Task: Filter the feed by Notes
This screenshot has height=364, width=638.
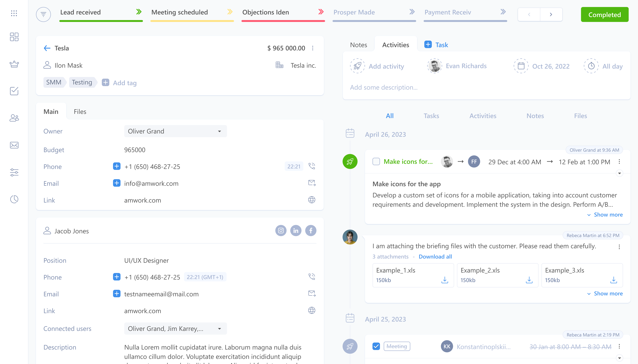Action: coord(535,116)
